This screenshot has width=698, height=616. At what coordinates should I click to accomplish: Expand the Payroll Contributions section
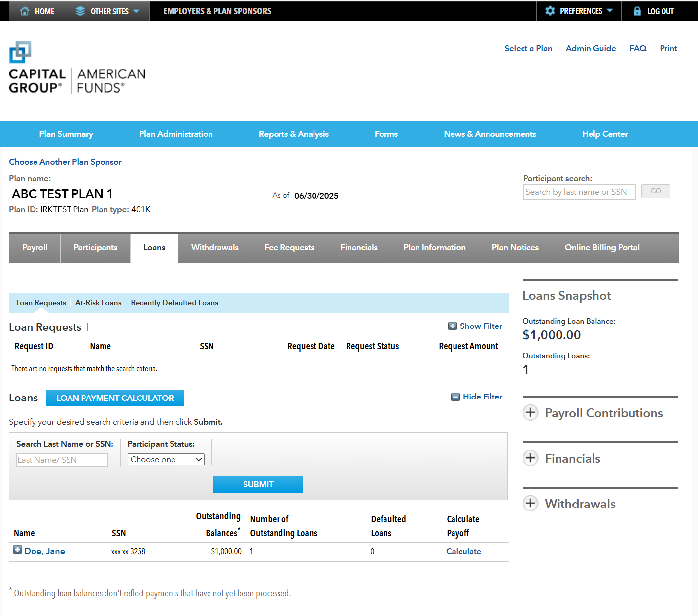[x=530, y=413]
